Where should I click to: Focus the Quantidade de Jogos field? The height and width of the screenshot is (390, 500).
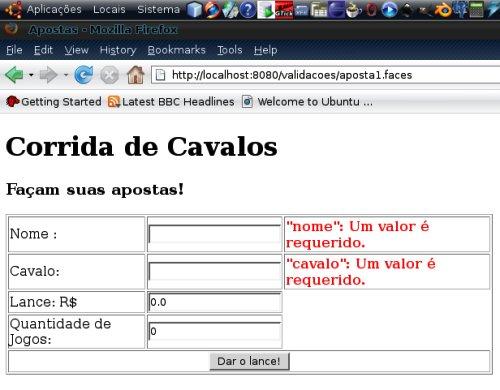click(215, 331)
